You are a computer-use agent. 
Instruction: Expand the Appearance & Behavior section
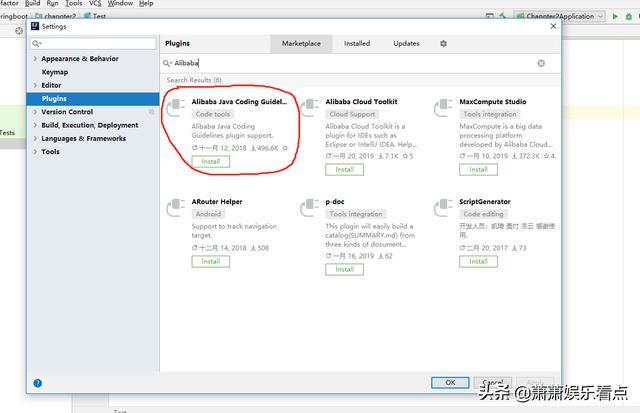[x=35, y=59]
